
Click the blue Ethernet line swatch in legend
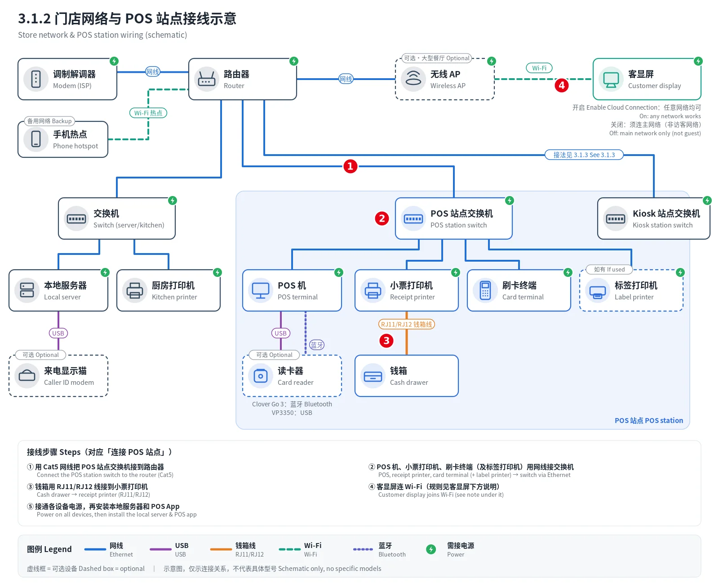95,549
